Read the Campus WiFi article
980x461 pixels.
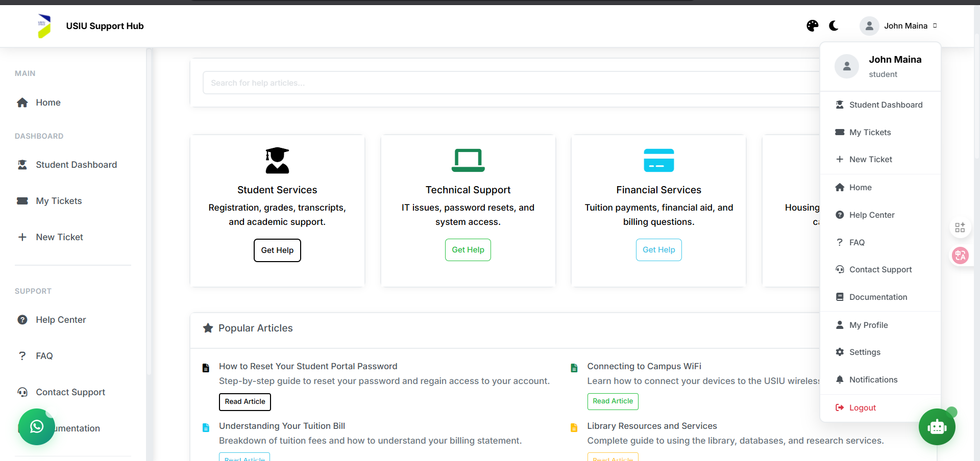pos(612,401)
